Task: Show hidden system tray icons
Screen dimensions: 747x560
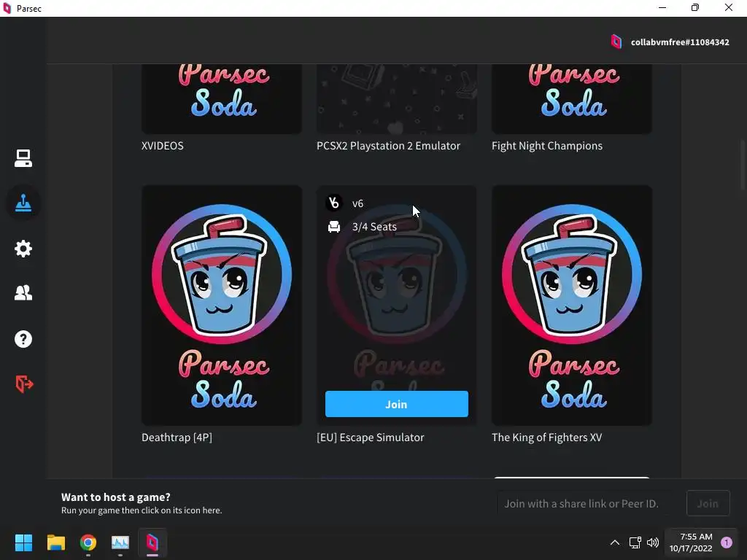Action: pyautogui.click(x=615, y=542)
